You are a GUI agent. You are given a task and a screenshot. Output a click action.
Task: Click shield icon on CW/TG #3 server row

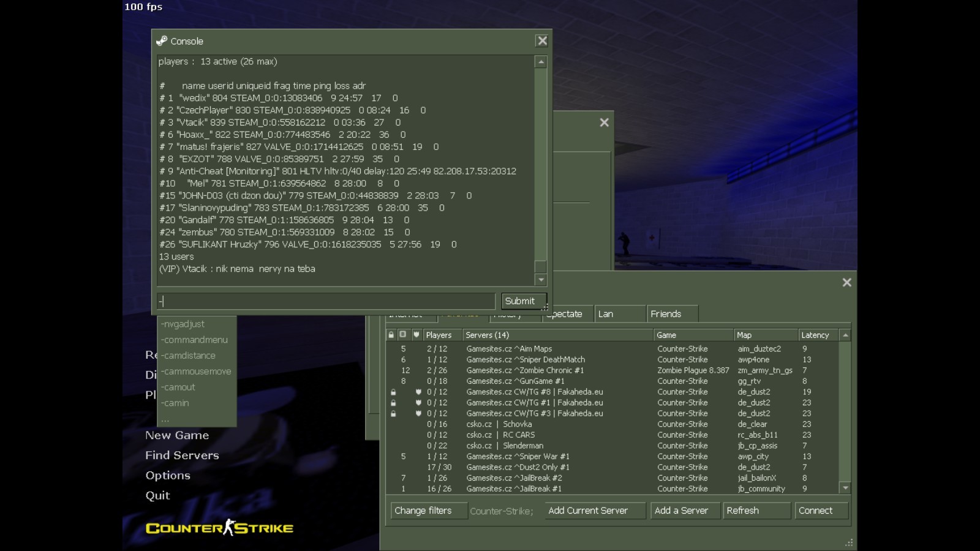point(418,414)
